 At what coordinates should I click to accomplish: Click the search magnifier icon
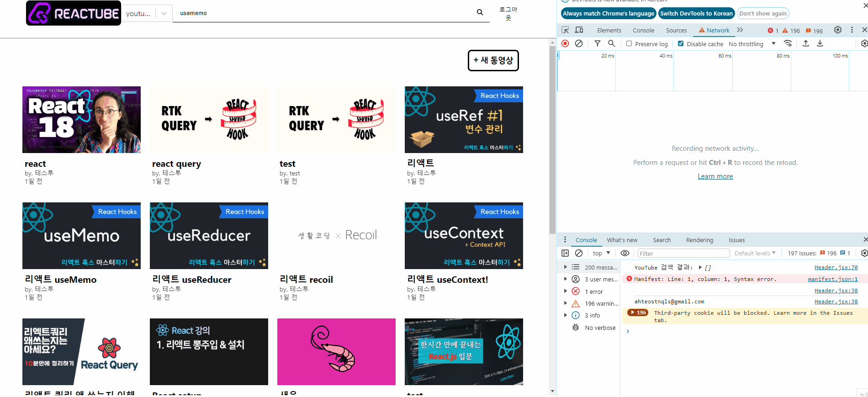point(480,12)
